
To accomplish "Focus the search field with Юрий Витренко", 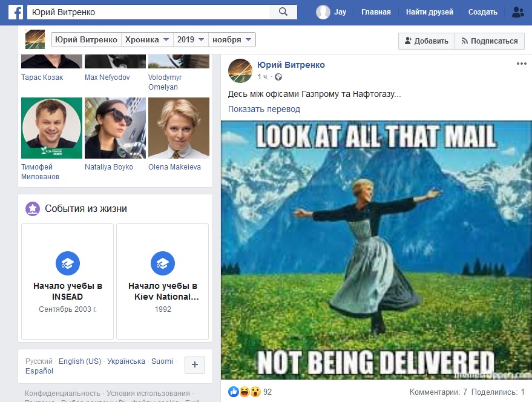I will (x=148, y=12).
